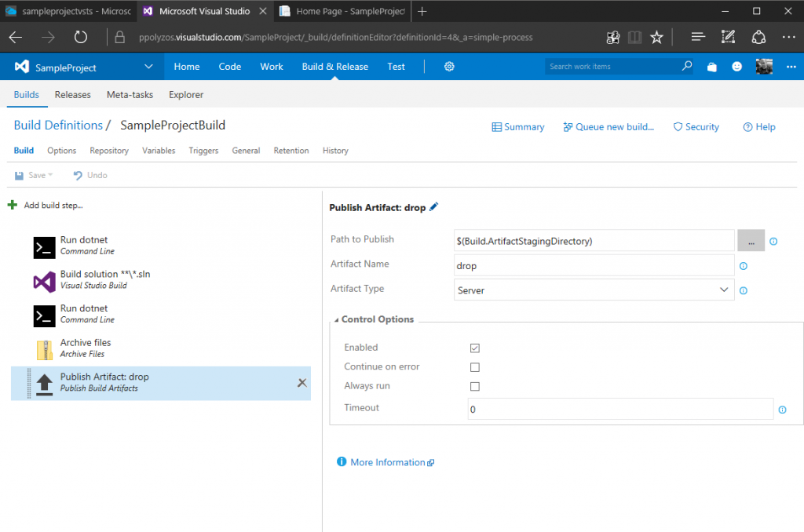The height and width of the screenshot is (532, 804).
Task: Open the VSTS settings gear
Action: point(448,67)
